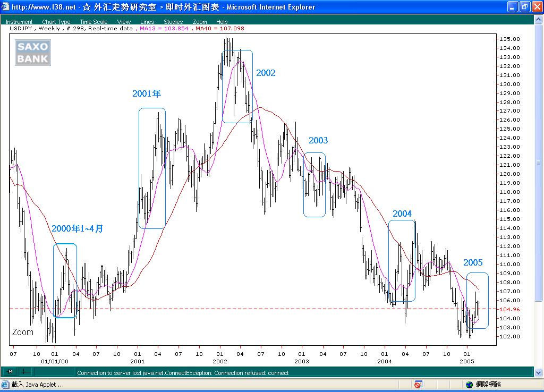Click the Zoom label inside the chart
Image resolution: width=544 pixels, height=392 pixels.
22,332
